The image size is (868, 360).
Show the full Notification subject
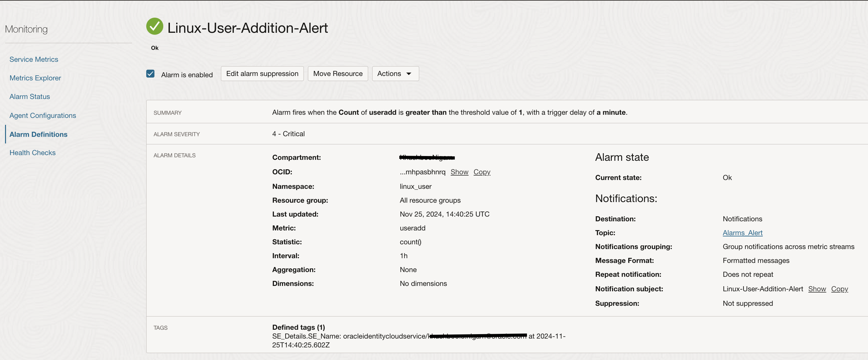click(x=817, y=289)
